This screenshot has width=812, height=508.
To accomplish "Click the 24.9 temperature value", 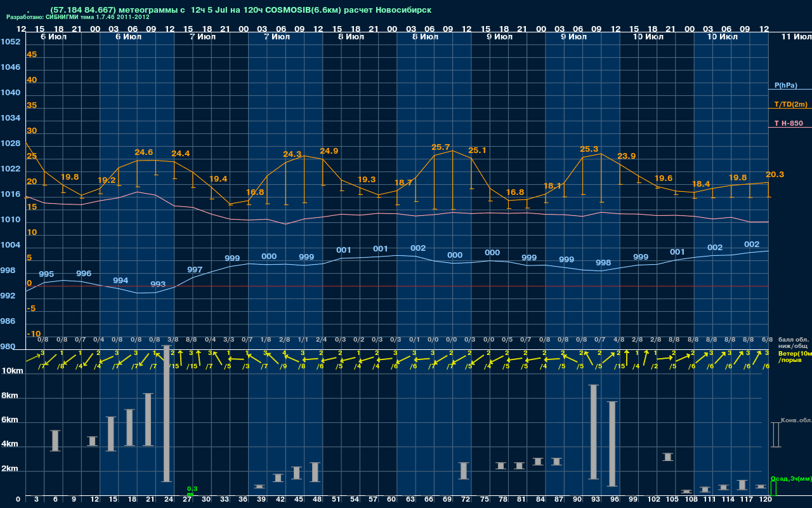I will (x=329, y=151).
